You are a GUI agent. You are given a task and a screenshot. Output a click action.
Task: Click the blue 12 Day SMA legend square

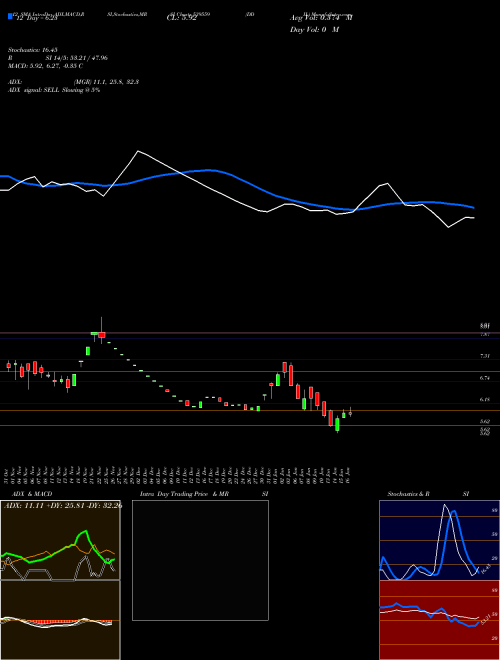[10, 16]
